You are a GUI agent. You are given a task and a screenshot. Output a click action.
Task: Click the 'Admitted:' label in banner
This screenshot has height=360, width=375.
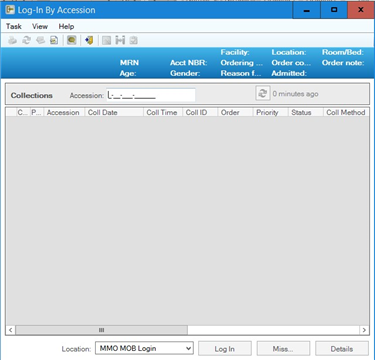pos(289,73)
